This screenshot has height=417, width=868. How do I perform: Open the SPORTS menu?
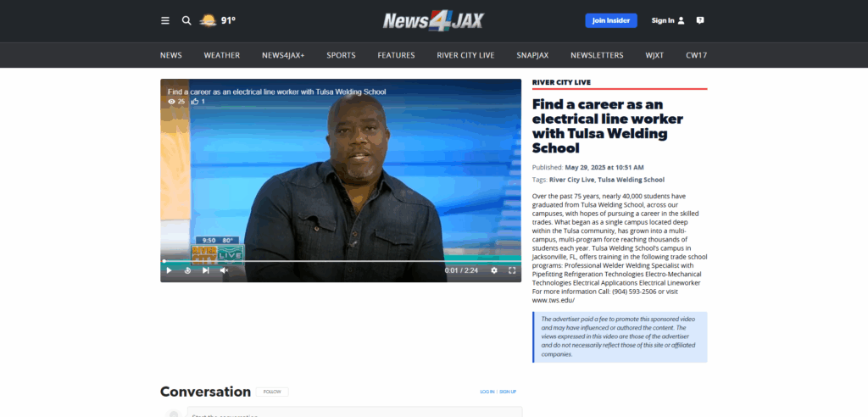[341, 55]
